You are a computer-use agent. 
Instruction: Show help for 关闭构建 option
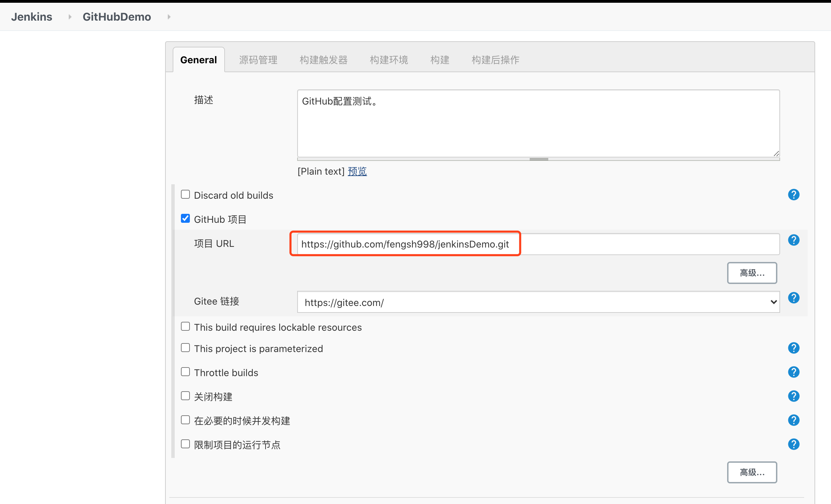(794, 396)
